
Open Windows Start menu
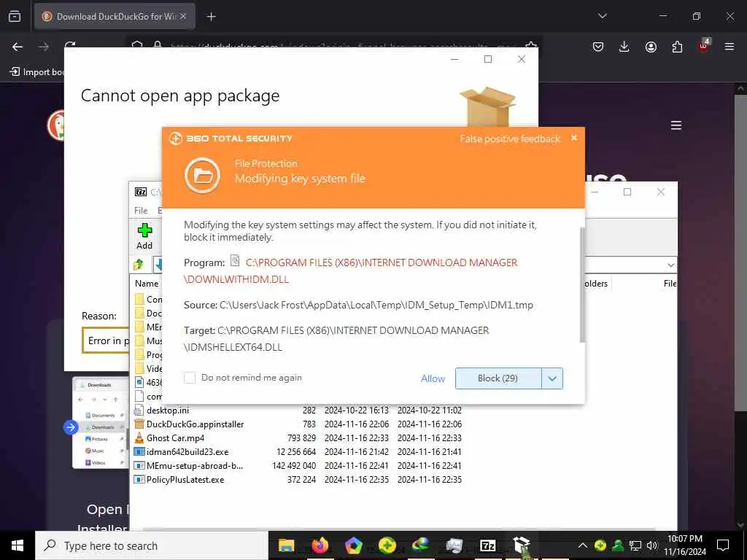[x=18, y=545]
